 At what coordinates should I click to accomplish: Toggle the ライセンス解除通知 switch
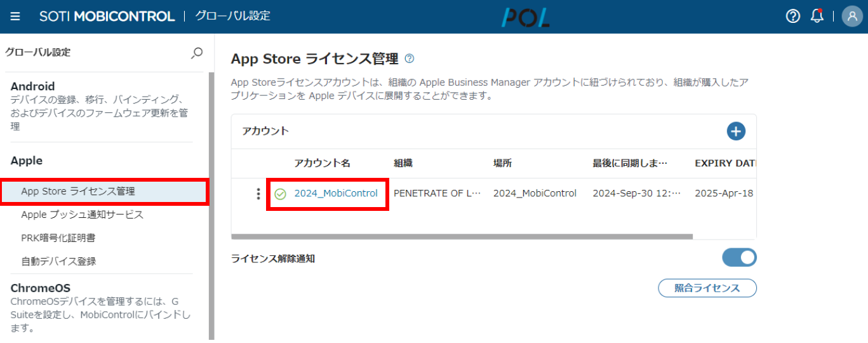[739, 257]
